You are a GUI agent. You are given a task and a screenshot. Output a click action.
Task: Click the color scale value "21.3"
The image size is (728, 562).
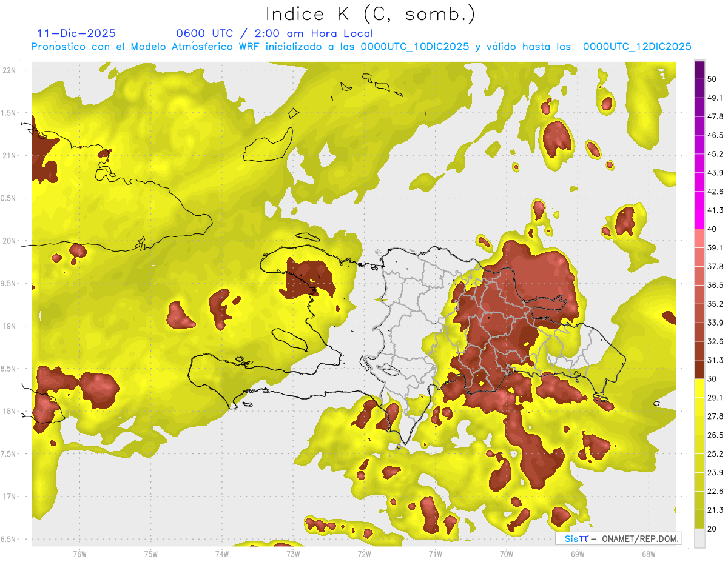pyautogui.click(x=715, y=510)
